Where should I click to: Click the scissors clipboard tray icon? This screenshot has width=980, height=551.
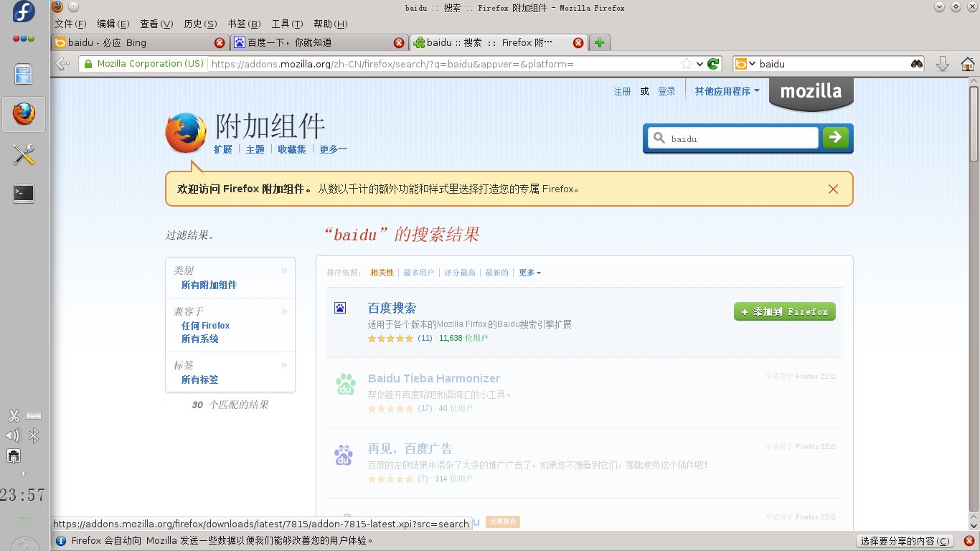[x=14, y=415]
